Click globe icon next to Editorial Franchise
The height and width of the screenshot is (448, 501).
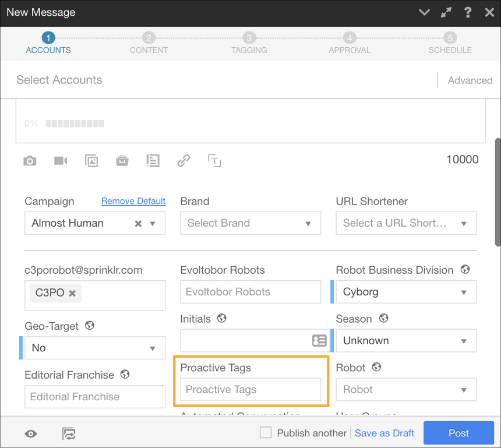pyautogui.click(x=125, y=374)
